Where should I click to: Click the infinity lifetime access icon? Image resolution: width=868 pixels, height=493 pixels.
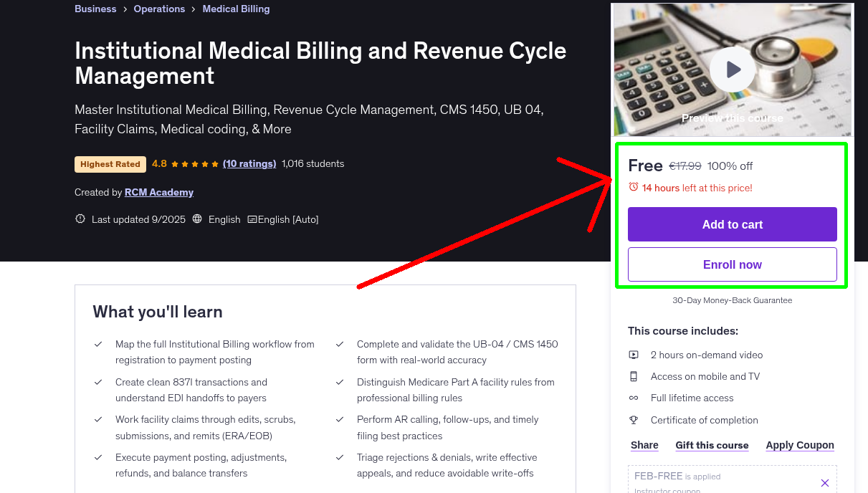click(634, 398)
